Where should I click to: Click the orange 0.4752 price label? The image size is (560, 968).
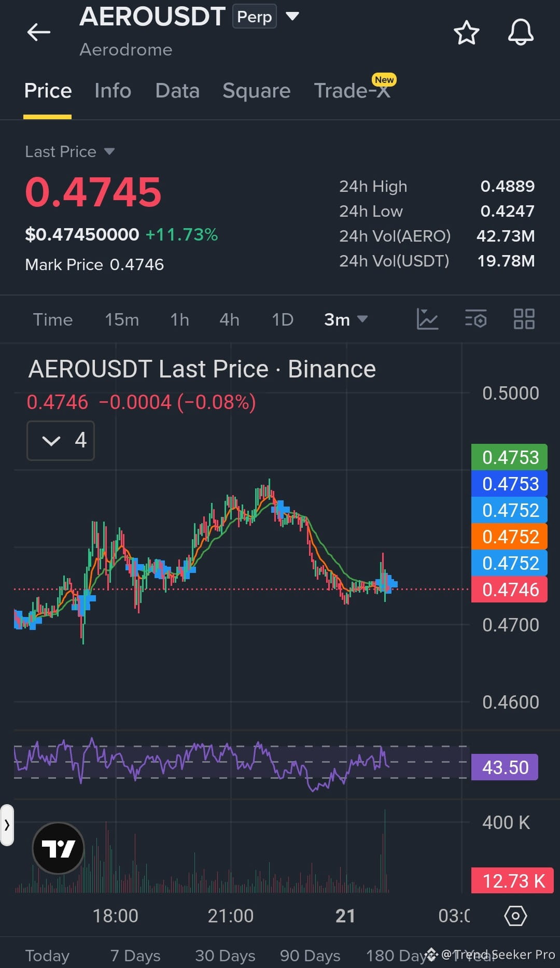(509, 537)
